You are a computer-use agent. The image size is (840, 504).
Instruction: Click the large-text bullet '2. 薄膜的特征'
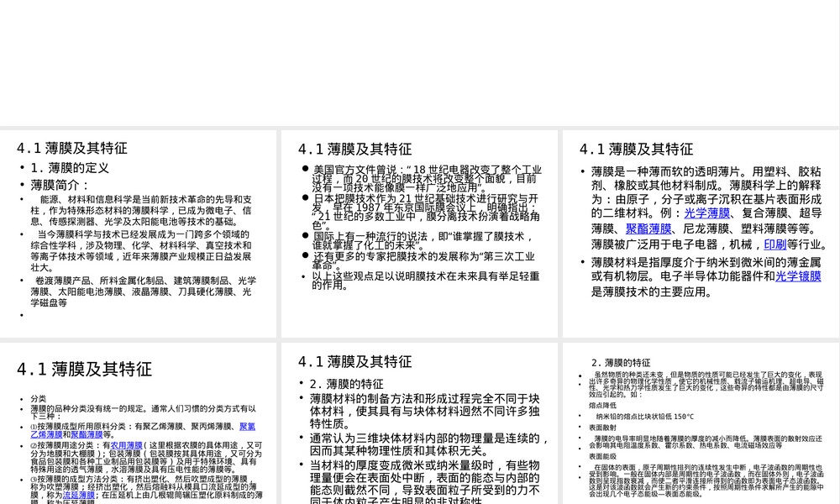coord(347,384)
